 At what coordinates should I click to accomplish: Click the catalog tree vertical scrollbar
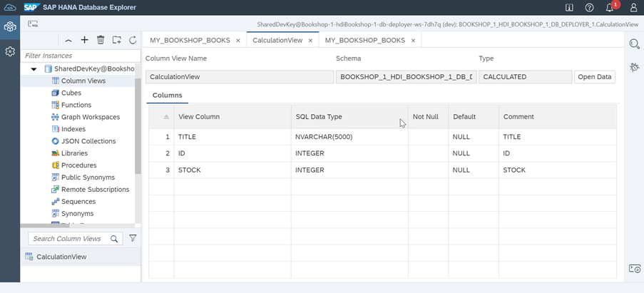[x=138, y=126]
